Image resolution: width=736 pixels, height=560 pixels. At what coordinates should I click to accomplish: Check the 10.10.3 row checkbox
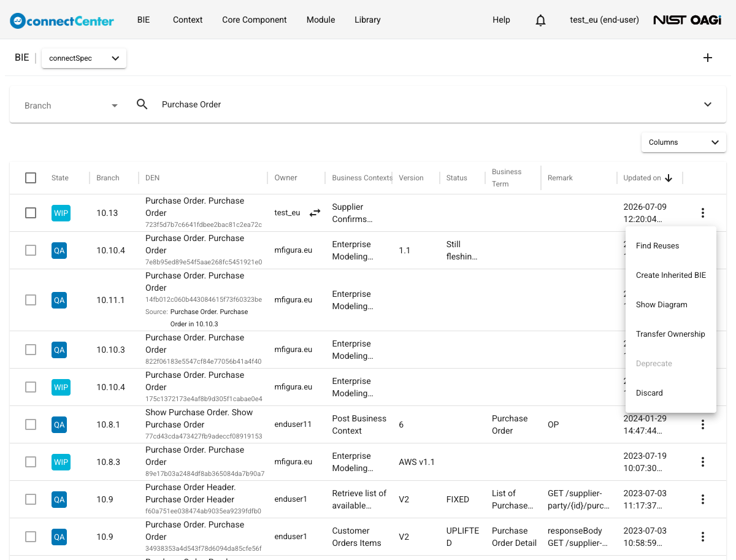click(31, 350)
